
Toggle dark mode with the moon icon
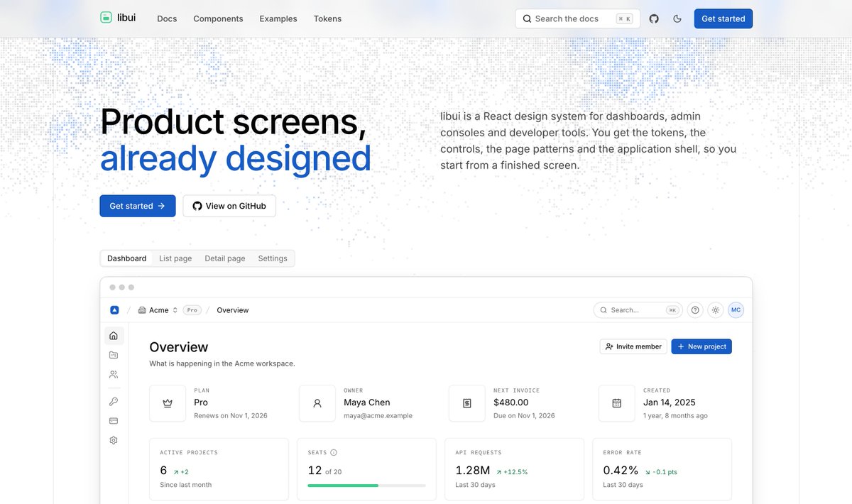pos(677,18)
